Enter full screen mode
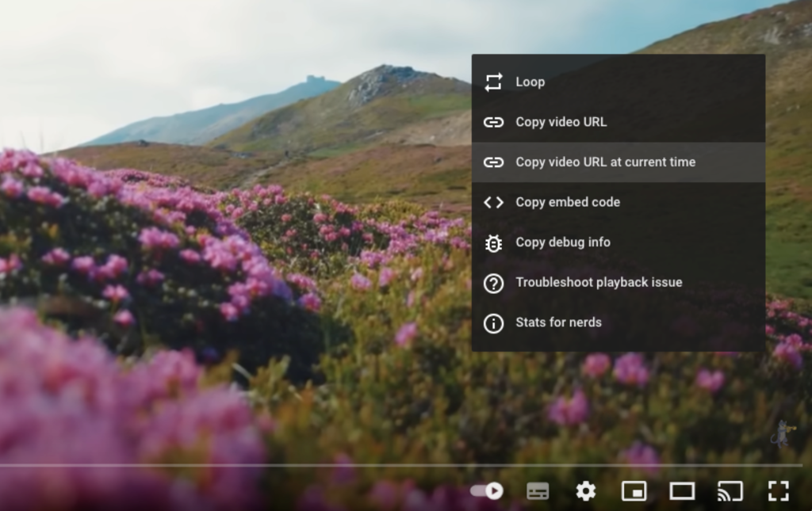812x511 pixels. 779,491
